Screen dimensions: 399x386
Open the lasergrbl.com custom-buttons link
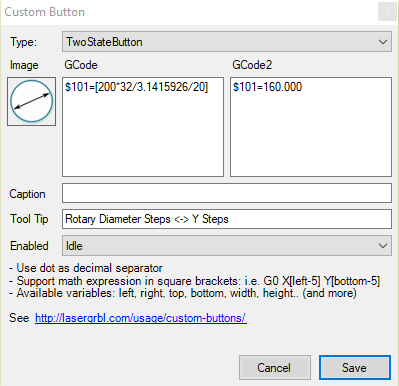tap(141, 318)
